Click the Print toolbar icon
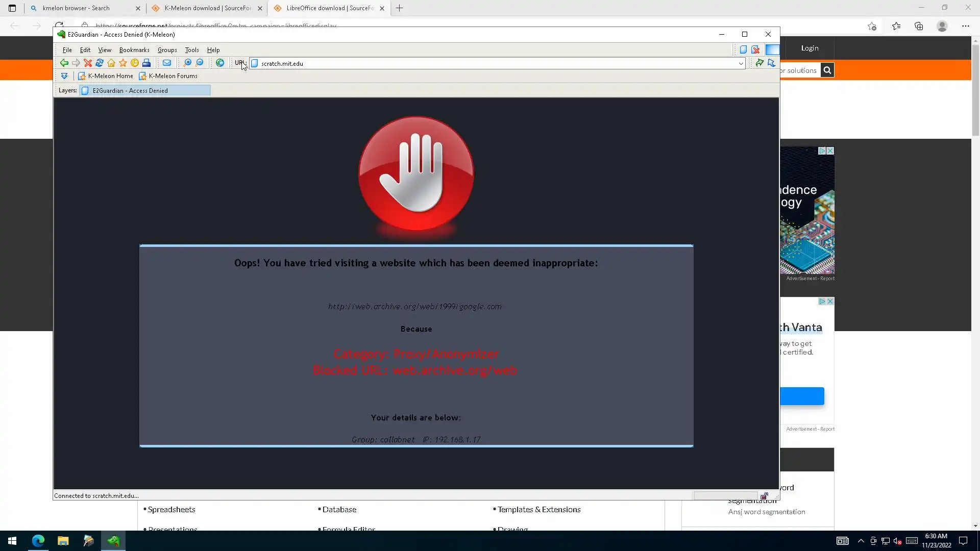The width and height of the screenshot is (980, 551). tap(146, 63)
